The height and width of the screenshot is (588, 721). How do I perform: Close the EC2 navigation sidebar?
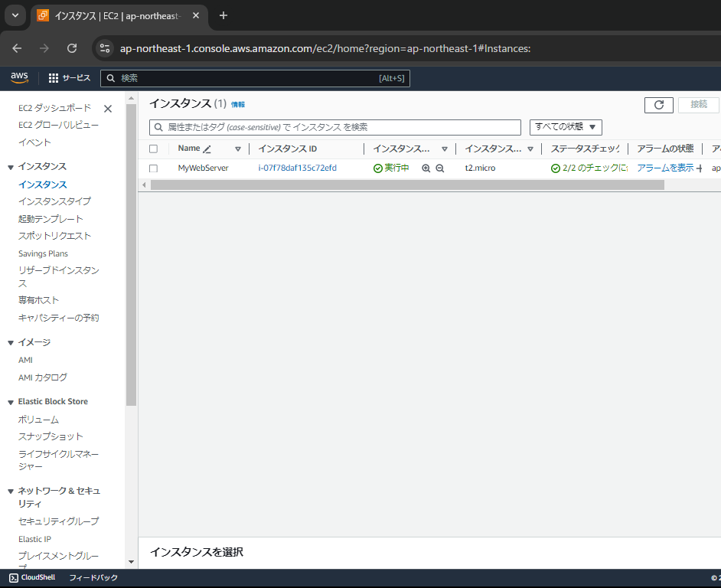pos(108,109)
